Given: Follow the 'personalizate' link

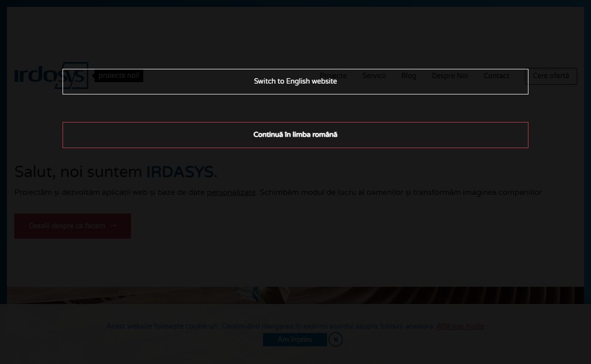Looking at the screenshot, I should click(231, 192).
